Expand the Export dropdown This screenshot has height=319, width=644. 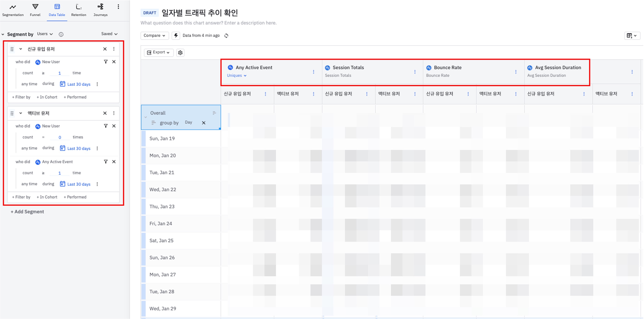pyautogui.click(x=158, y=52)
